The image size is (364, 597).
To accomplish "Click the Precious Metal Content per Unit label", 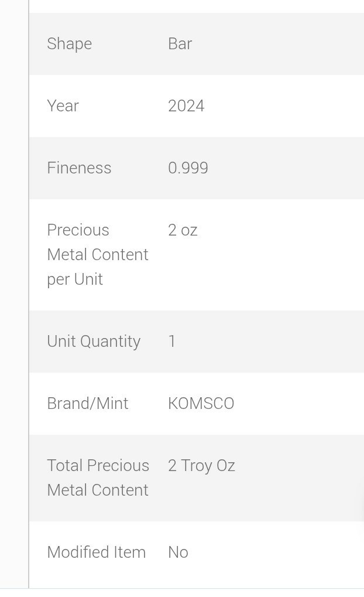I will [97, 254].
